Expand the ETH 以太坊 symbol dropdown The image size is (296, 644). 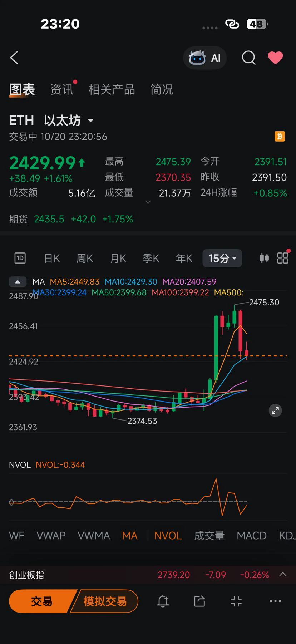pos(91,121)
